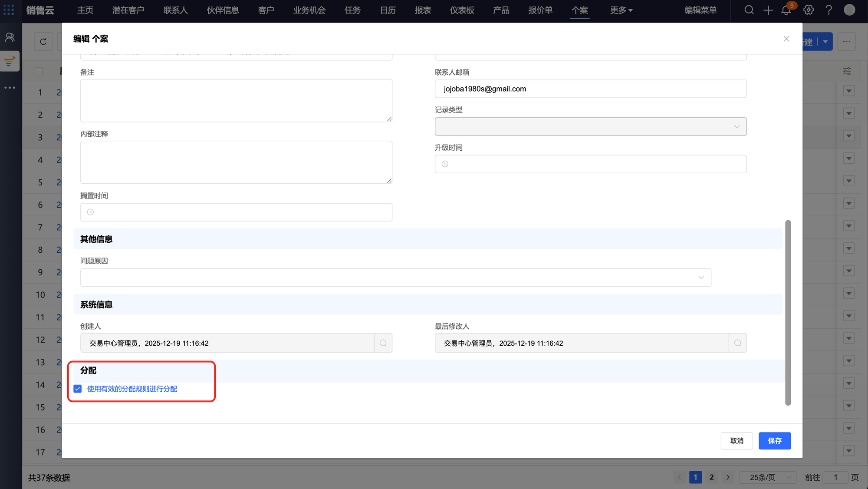This screenshot has width=868, height=489.
Task: Click clock icon in 升级时间 field
Action: point(445,164)
